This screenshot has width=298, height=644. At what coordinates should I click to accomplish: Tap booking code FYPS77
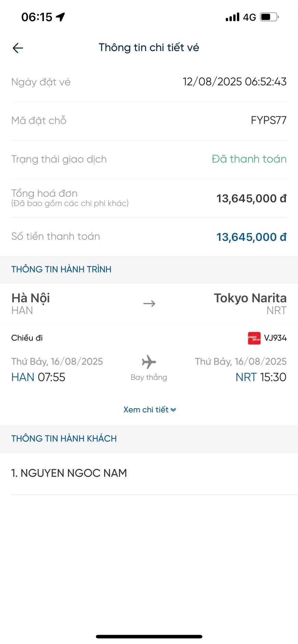268,120
